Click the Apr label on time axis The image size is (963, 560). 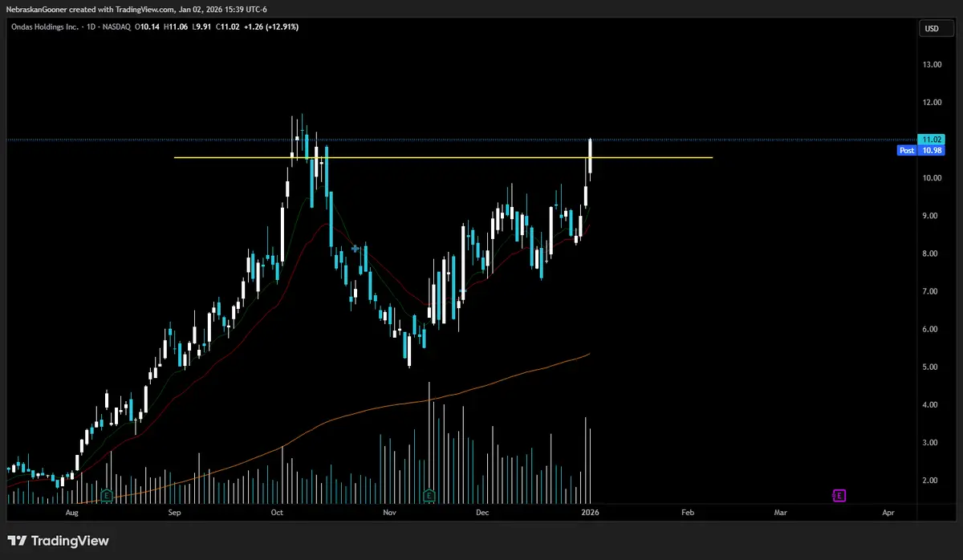(888, 511)
